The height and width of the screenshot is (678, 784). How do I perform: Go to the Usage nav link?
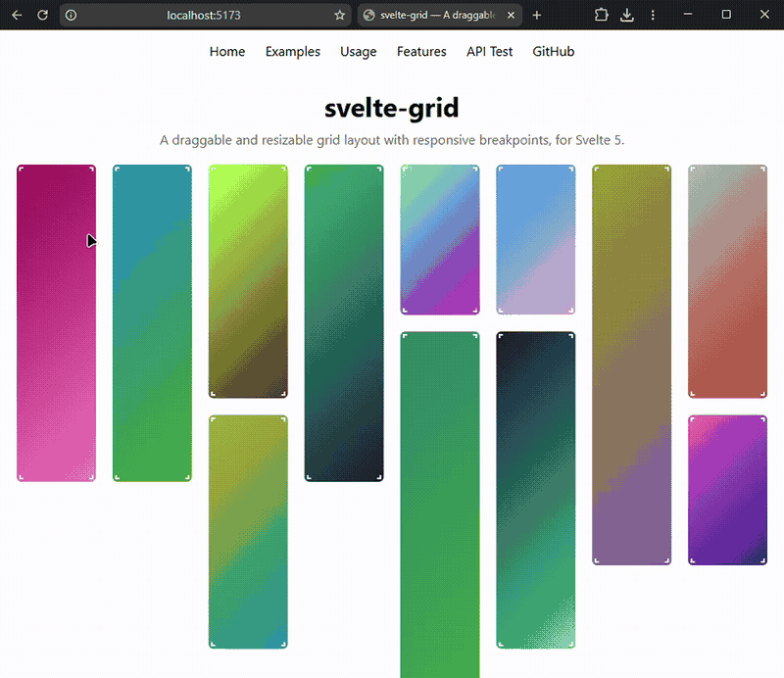358,52
